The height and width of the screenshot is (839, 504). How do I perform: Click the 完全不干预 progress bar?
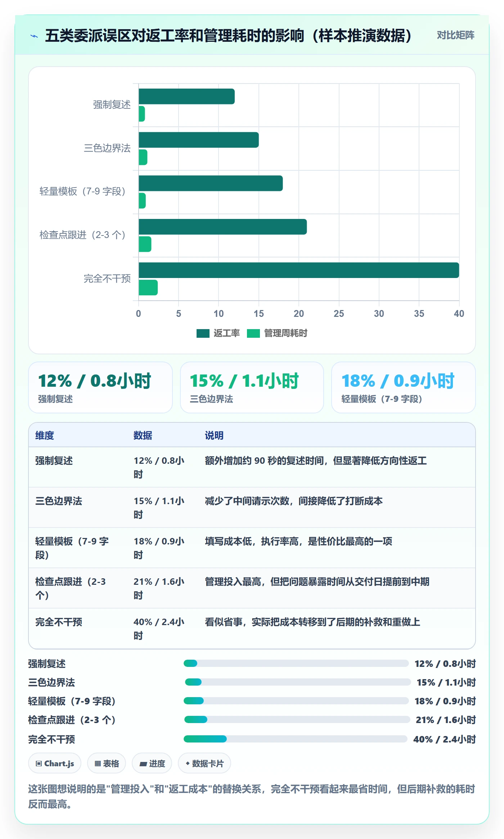click(295, 739)
